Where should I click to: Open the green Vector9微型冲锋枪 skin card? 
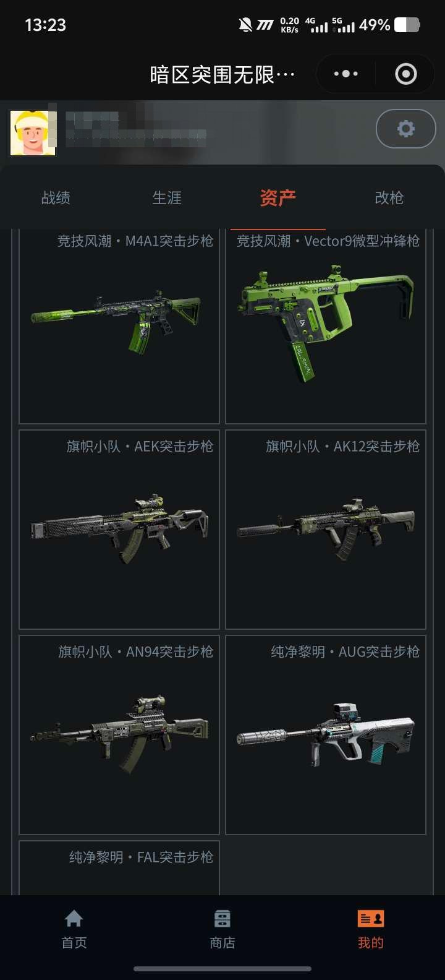[326, 326]
